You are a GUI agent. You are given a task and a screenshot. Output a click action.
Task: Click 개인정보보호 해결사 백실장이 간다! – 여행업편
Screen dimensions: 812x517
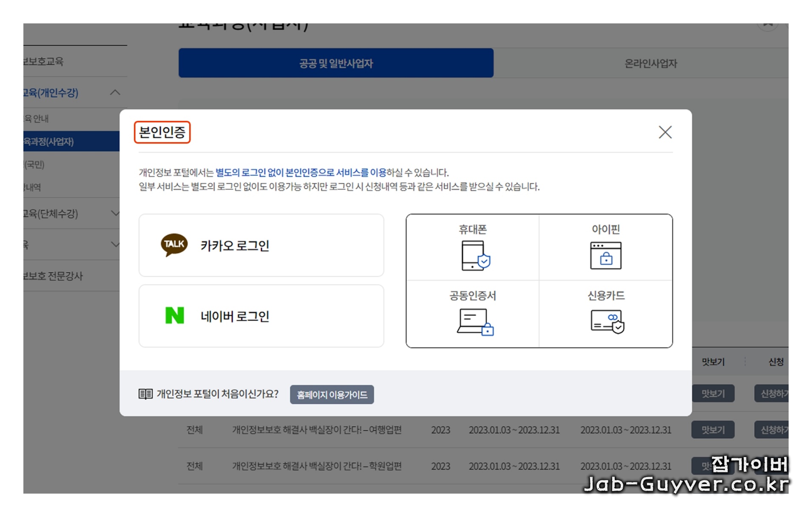point(317,430)
